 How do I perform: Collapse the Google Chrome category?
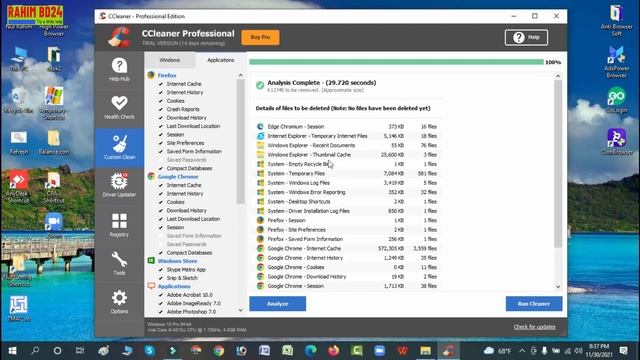coord(178,177)
